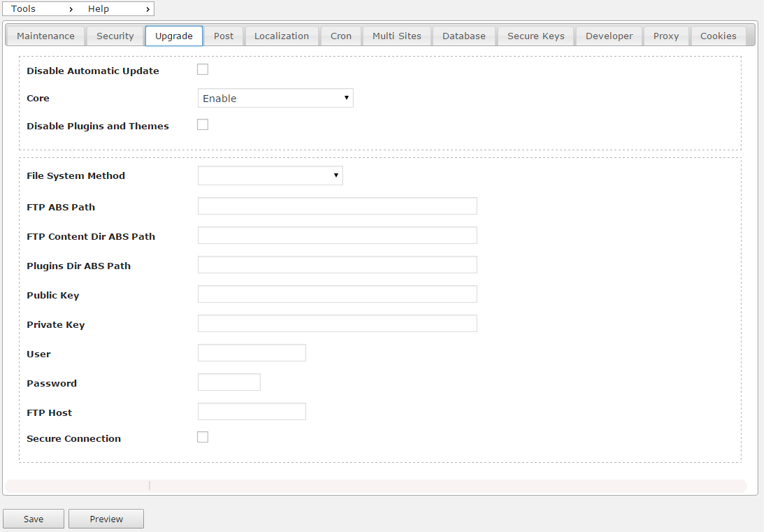Viewport: 766px width, 532px height.
Task: Expand the Core dropdown showing Enable
Action: pos(275,98)
